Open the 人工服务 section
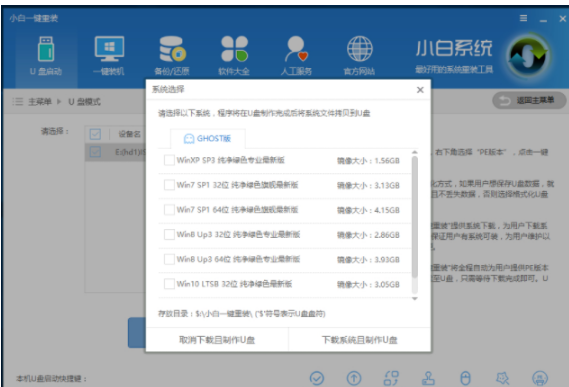The image size is (569, 387). [296, 56]
